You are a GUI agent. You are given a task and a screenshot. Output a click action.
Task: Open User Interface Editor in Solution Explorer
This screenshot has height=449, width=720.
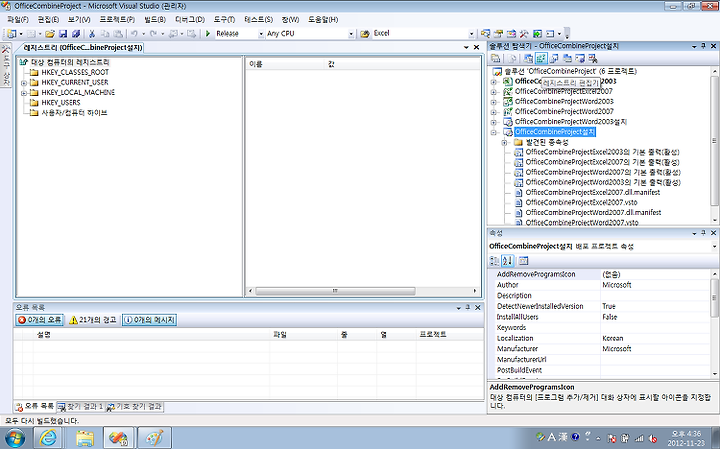[x=567, y=58]
